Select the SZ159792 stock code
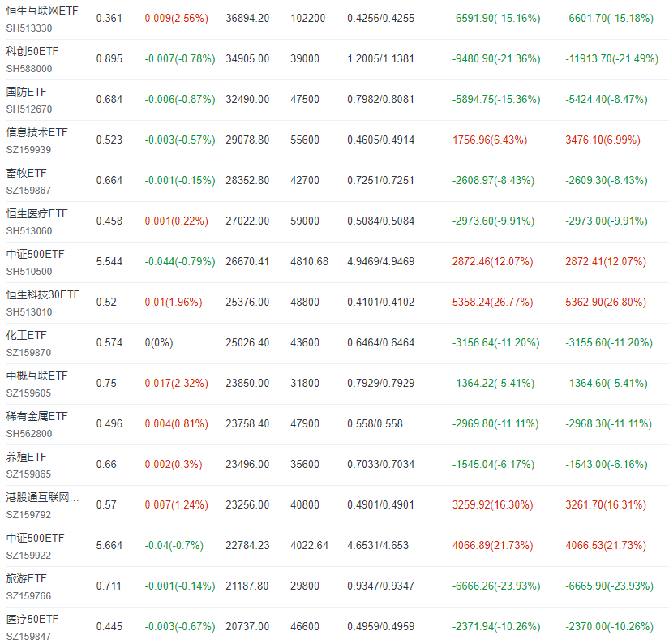The width and height of the screenshot is (669, 644). pyautogui.click(x=28, y=515)
